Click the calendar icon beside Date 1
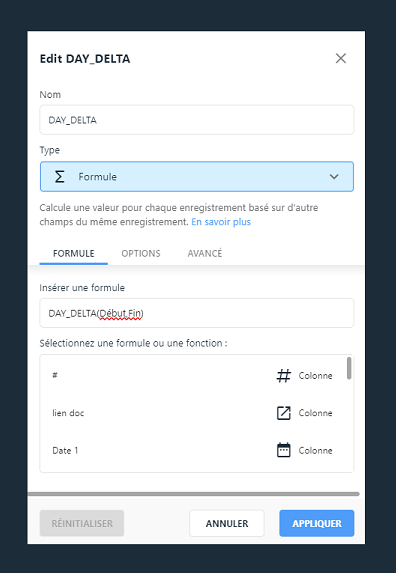Viewport: 396px width, 573px height. [x=283, y=450]
